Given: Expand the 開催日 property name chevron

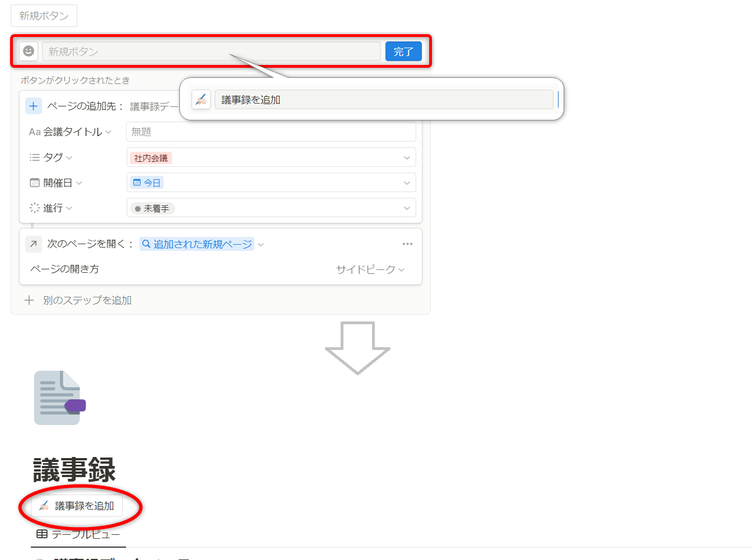Looking at the screenshot, I should tap(79, 183).
